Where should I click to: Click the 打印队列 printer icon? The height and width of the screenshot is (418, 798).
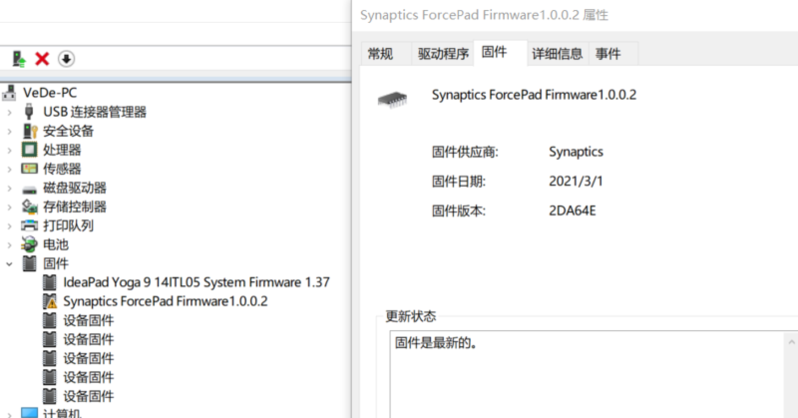click(x=29, y=225)
